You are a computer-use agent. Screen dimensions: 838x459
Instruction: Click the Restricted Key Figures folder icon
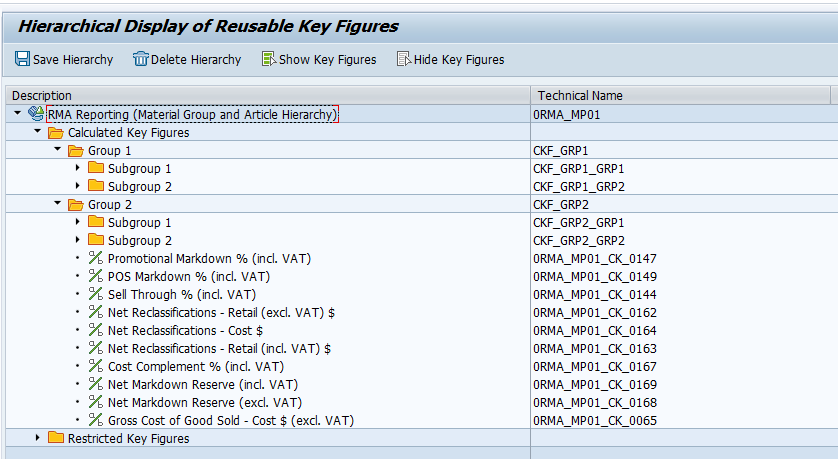point(56,438)
